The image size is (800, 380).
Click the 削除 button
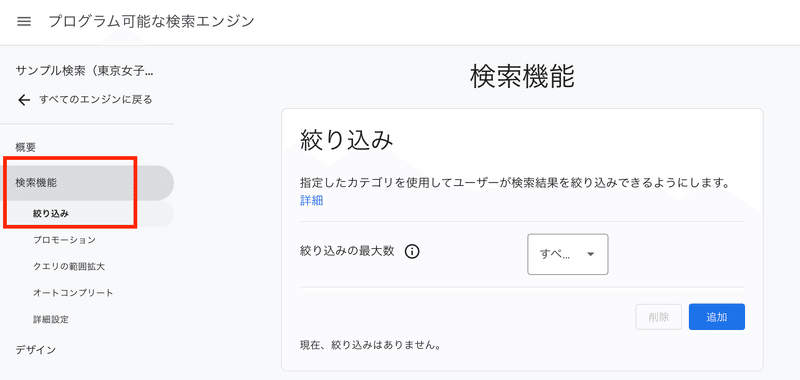coord(659,317)
